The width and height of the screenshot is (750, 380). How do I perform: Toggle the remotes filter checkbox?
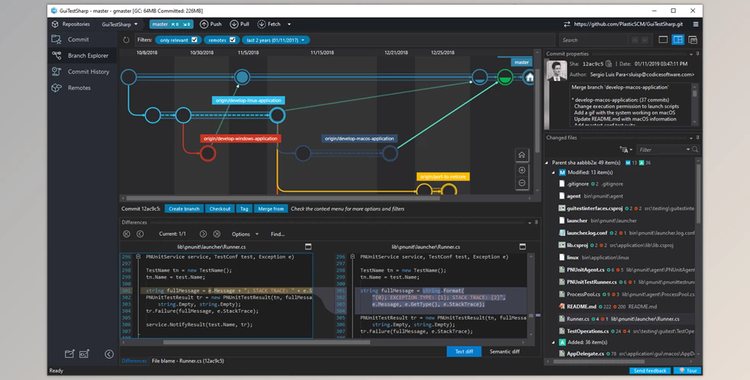click(232, 40)
